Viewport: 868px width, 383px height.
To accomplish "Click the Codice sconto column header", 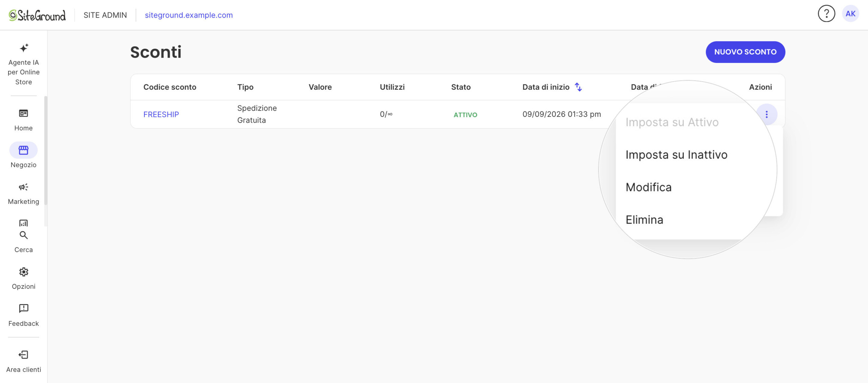I will pyautogui.click(x=170, y=87).
